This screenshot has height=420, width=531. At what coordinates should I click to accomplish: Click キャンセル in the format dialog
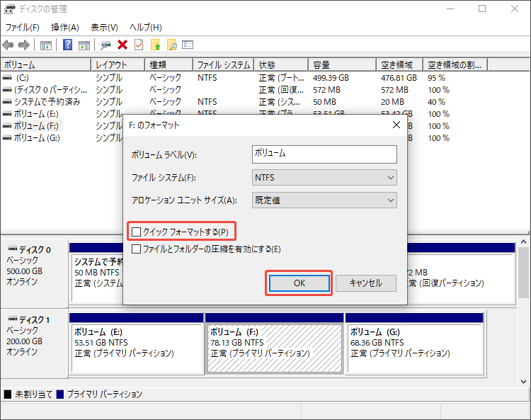tap(366, 283)
